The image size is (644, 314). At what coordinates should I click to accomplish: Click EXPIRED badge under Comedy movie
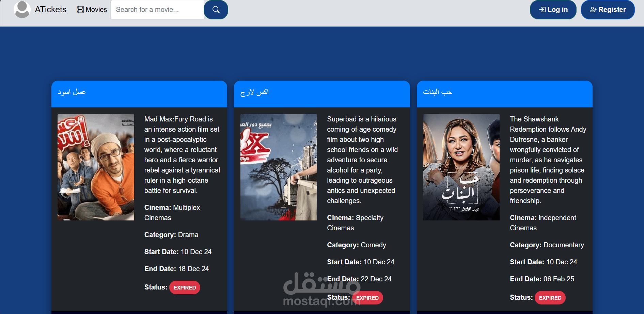(367, 298)
